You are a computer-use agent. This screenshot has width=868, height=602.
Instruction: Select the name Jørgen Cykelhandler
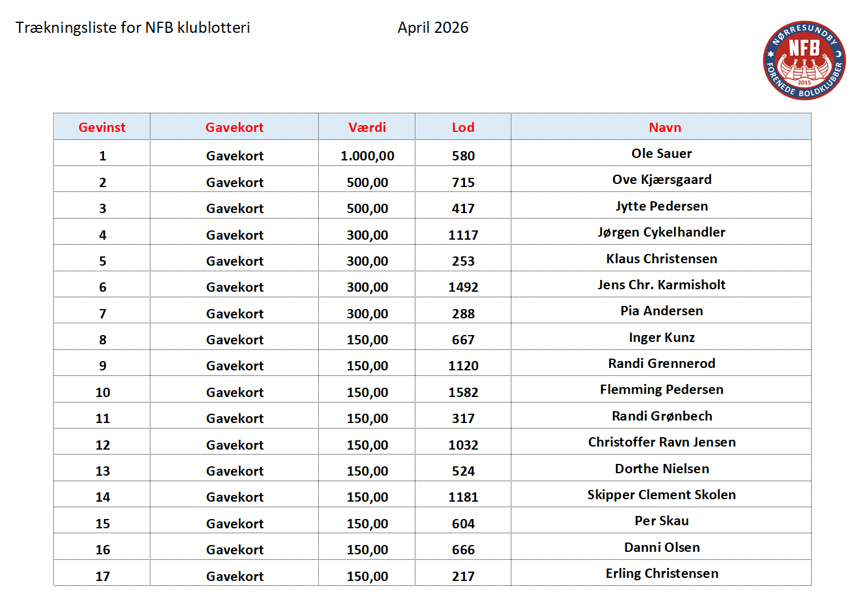click(x=661, y=232)
